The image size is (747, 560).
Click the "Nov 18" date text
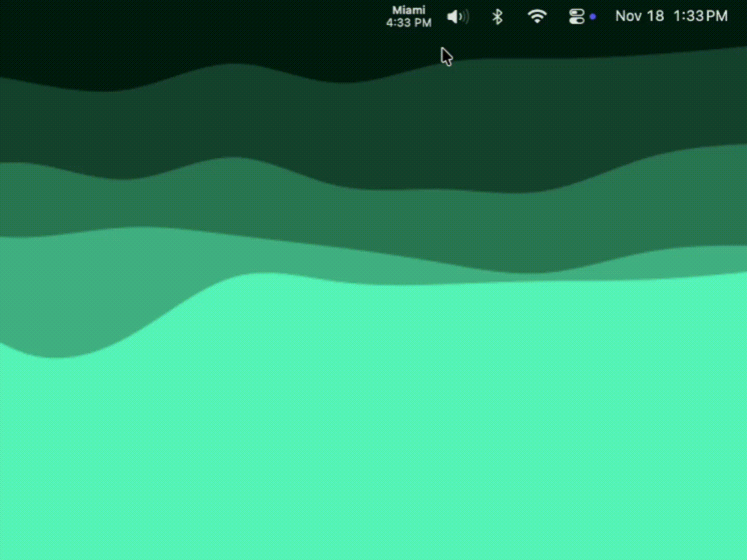(639, 16)
